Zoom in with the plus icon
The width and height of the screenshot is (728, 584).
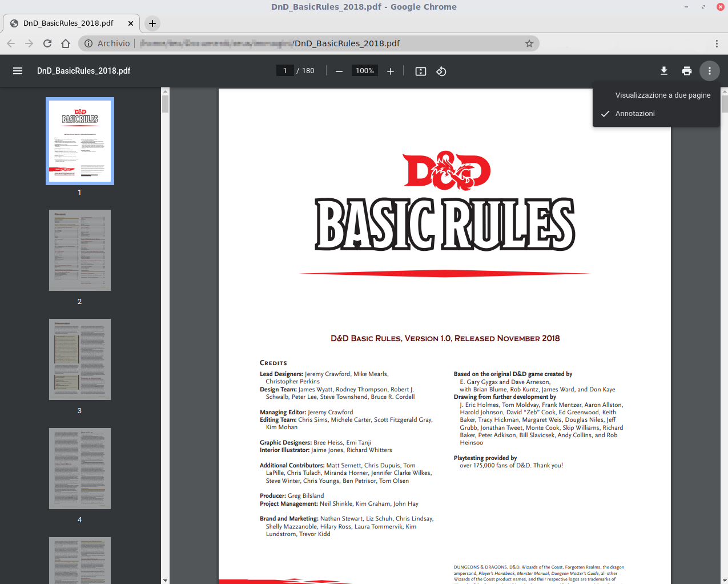point(391,71)
